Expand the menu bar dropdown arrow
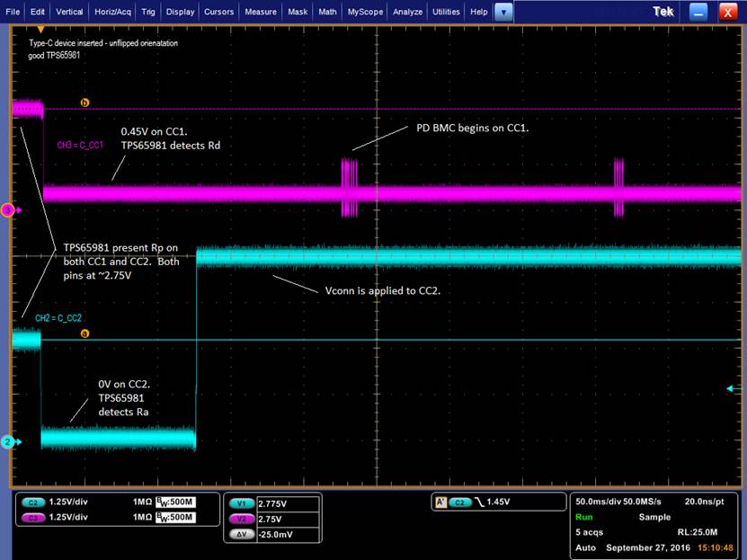 coord(503,13)
